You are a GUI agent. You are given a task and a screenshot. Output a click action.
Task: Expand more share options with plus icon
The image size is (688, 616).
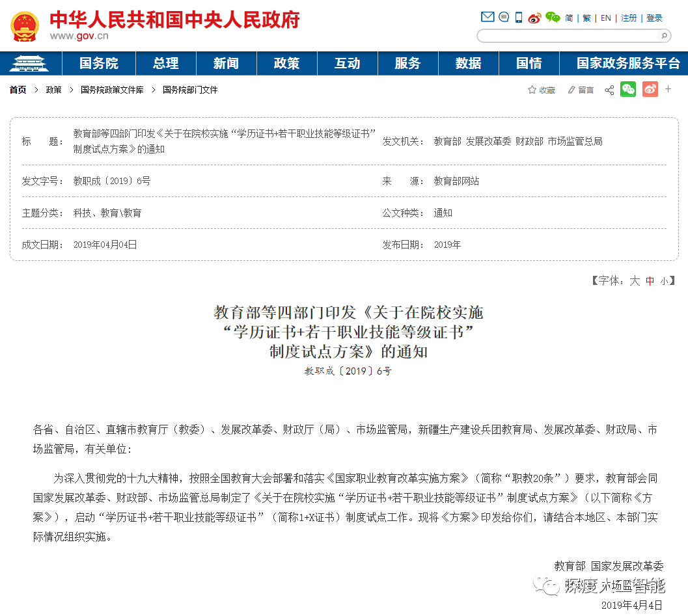pos(668,89)
